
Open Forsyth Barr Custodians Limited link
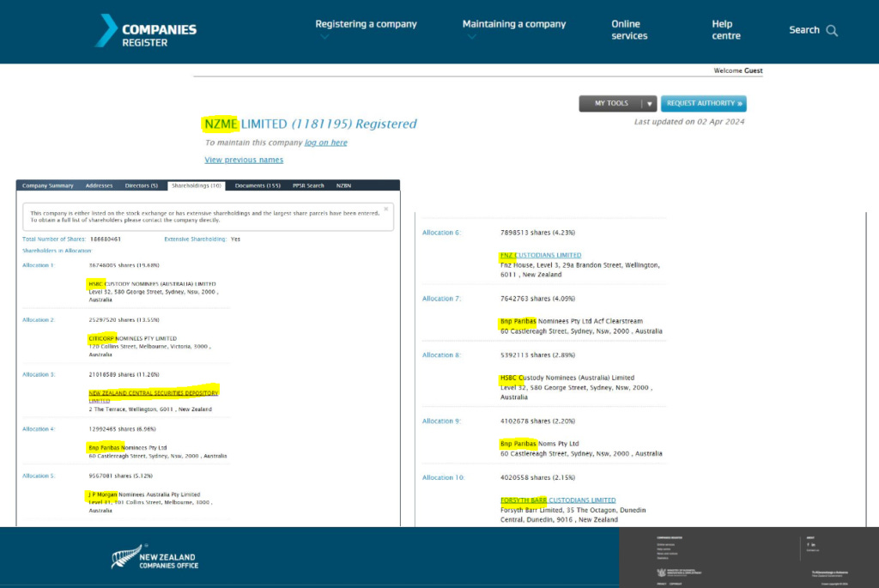point(558,500)
